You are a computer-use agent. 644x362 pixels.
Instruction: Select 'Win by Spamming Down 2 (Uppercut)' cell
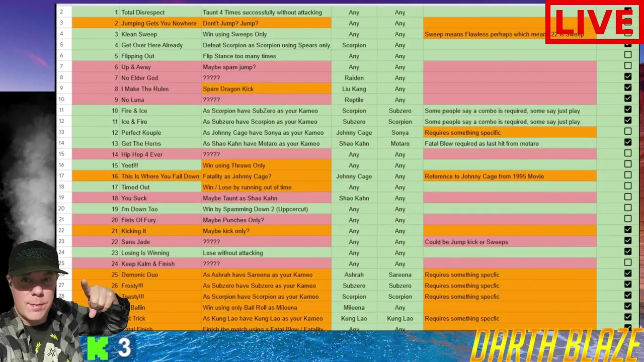(x=266, y=209)
